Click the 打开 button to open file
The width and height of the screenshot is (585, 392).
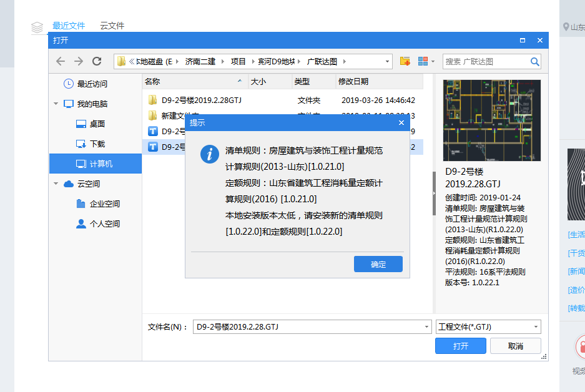tap(460, 346)
